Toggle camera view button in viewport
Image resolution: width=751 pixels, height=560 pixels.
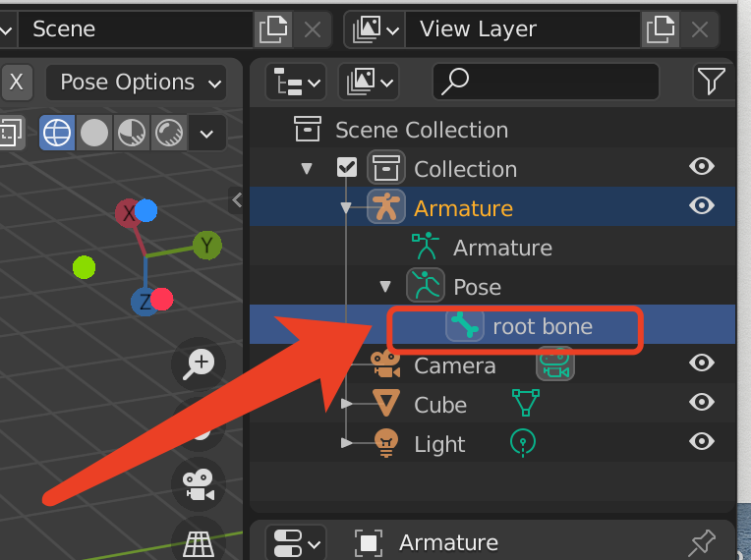coord(199,484)
